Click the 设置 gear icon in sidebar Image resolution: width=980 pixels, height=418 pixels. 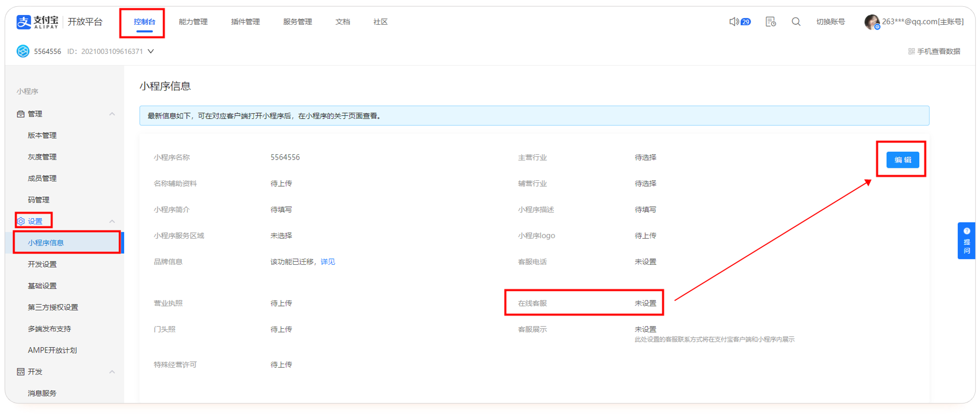pos(21,221)
